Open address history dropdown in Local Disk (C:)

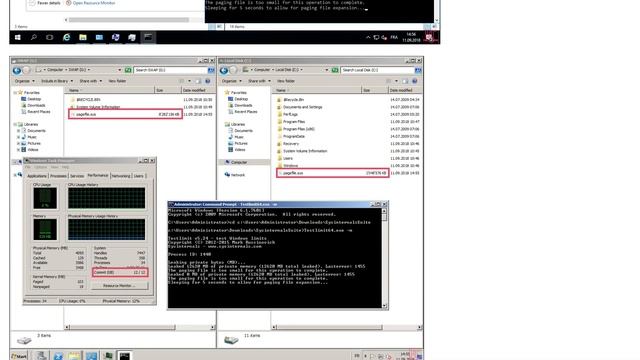tap(327, 70)
